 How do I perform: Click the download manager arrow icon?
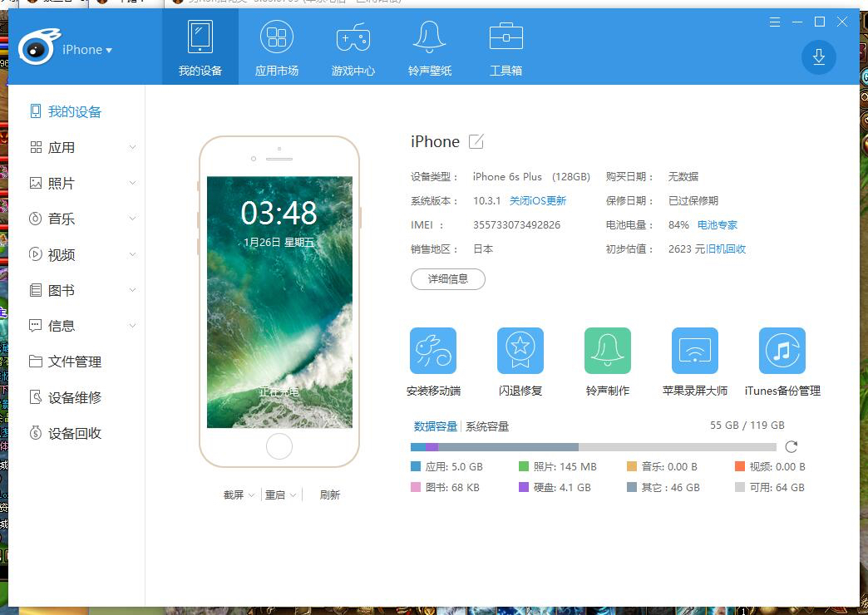(x=819, y=57)
